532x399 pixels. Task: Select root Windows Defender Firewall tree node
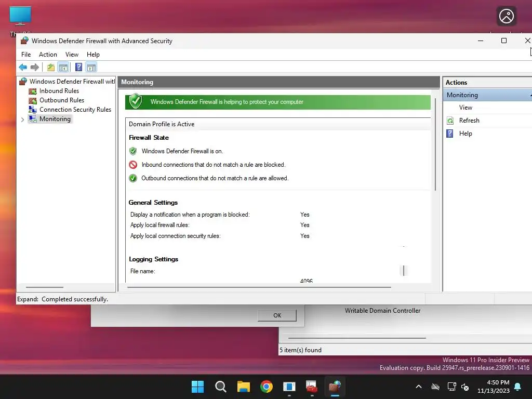72,82
